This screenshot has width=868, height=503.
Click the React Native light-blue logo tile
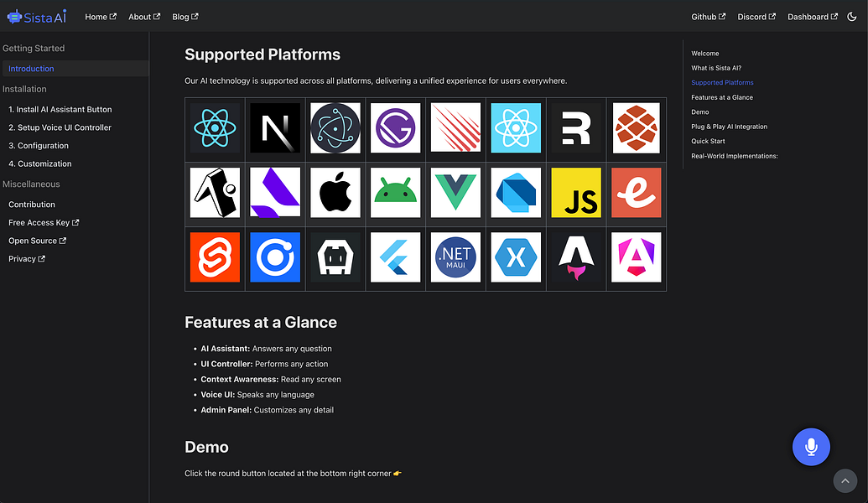coord(516,127)
